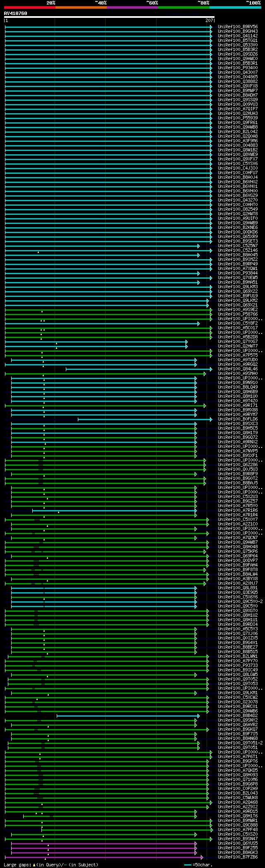265x868 pixels.
Task: Select label UniRef100_Q8L891
Action: coord(238,588)
